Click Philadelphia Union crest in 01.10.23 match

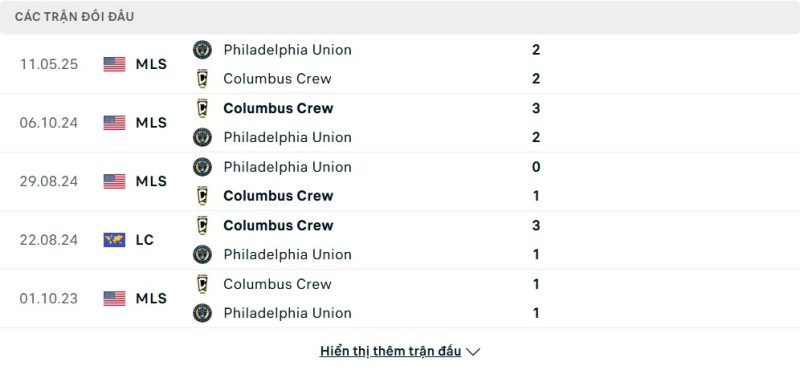click(202, 313)
